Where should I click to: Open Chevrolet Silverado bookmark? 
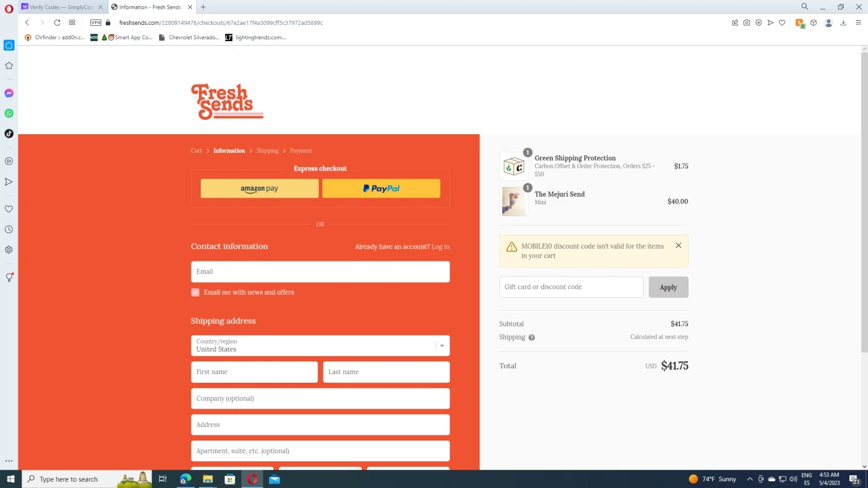click(189, 38)
